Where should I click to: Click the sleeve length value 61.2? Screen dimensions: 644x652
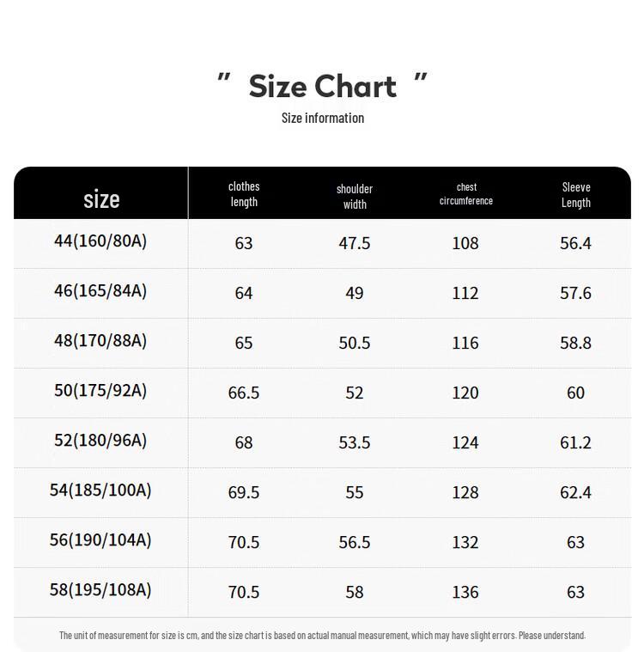(x=575, y=442)
